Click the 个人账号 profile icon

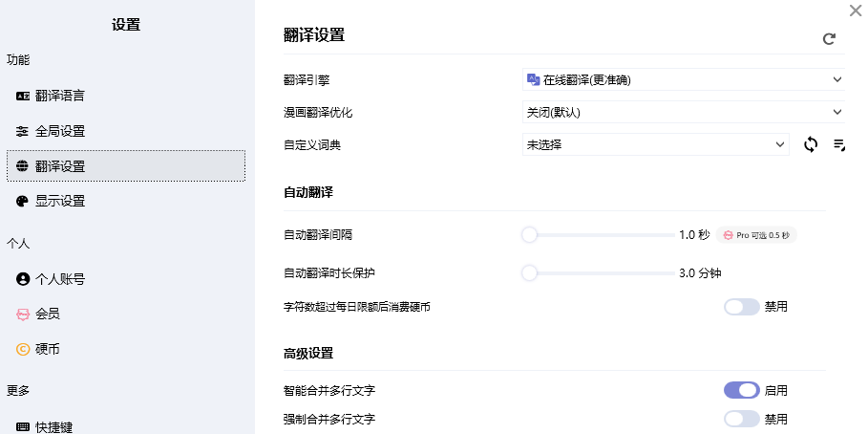point(23,279)
